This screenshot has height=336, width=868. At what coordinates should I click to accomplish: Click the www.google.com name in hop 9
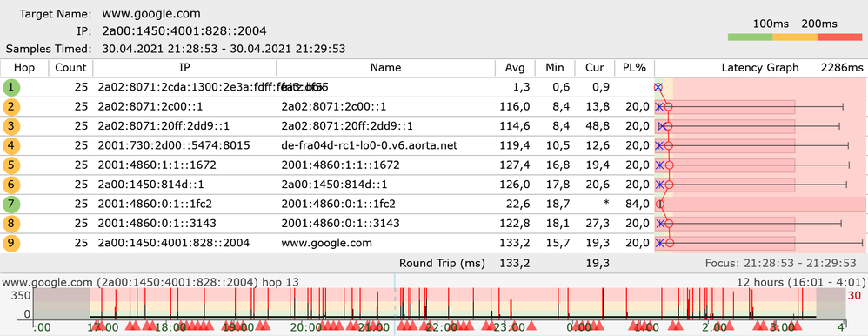[327, 242]
